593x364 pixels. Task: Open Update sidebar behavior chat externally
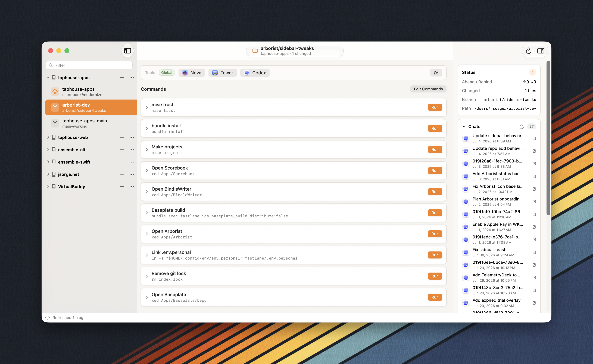(x=534, y=138)
